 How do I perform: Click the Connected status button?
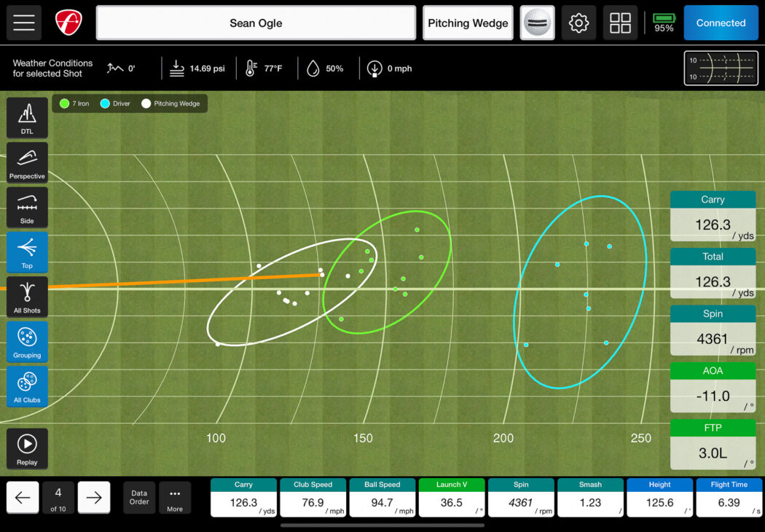(721, 23)
